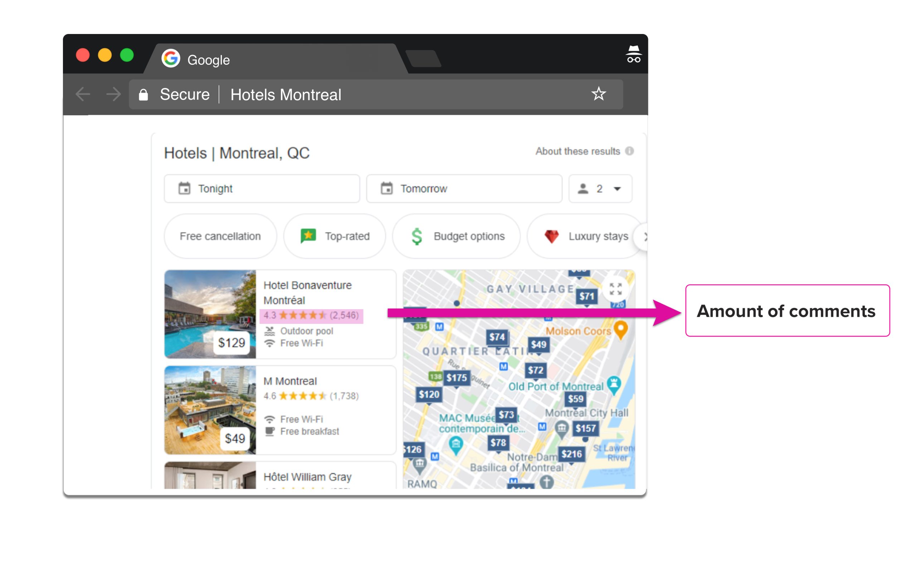The image size is (916, 588).
Task: Click Notre-Dame Basilica cross map pin
Action: click(546, 482)
